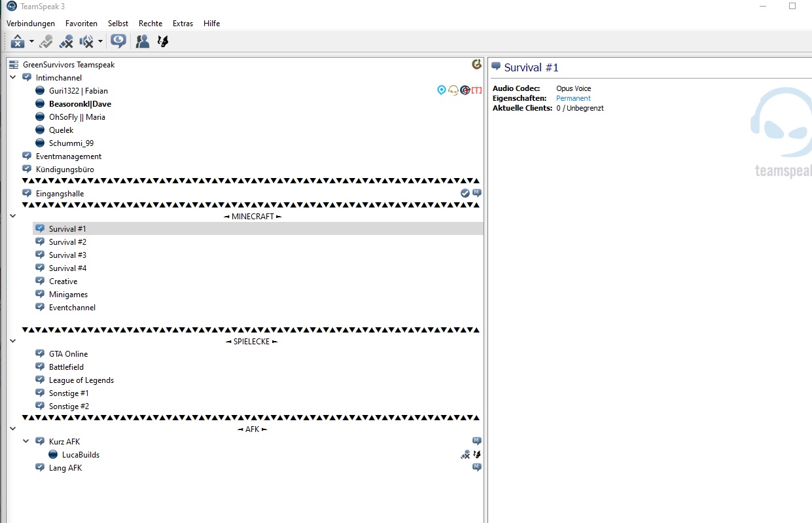This screenshot has width=812, height=523.
Task: Click the moderated 'M' icon on Eingangshalle
Action: 477,193
